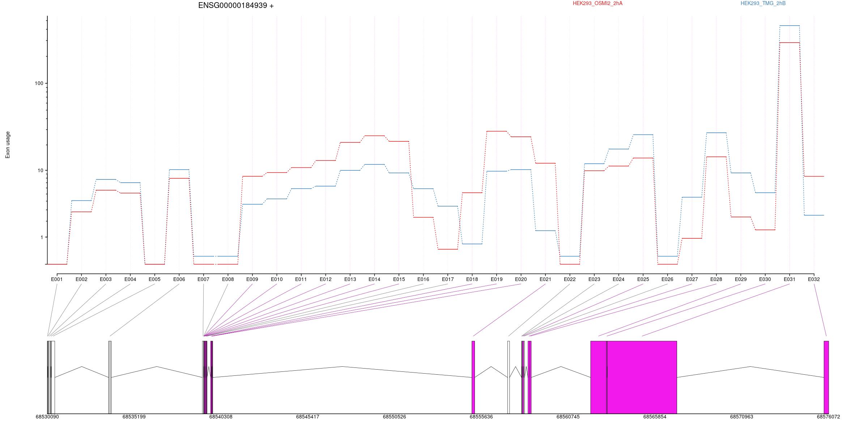Click exon label E030
Viewport: 868px width, 434px height.
(765, 279)
